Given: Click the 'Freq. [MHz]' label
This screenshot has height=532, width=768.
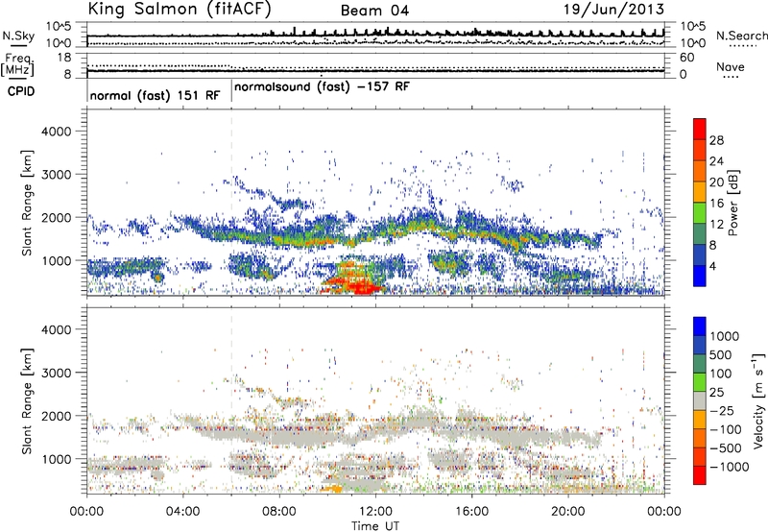Looking at the screenshot, I should click(x=17, y=65).
